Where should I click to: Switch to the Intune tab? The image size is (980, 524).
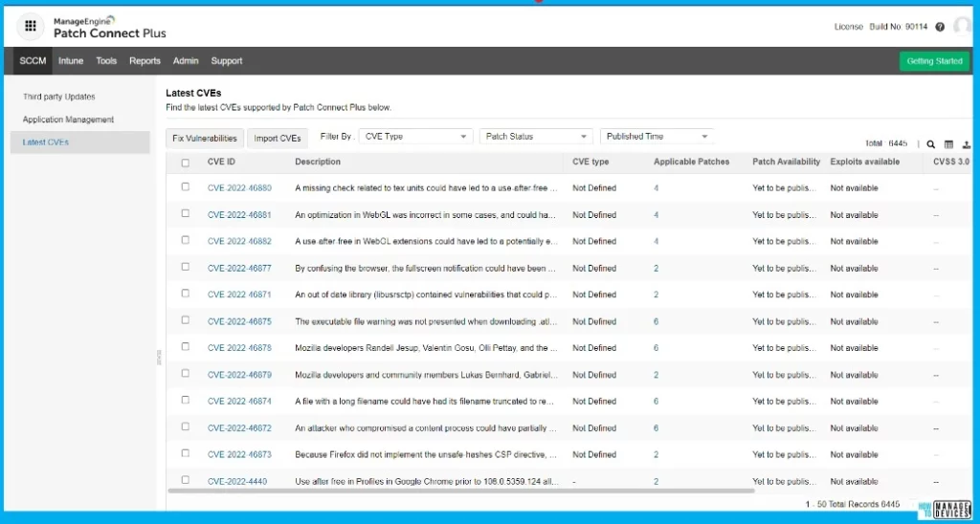71,60
